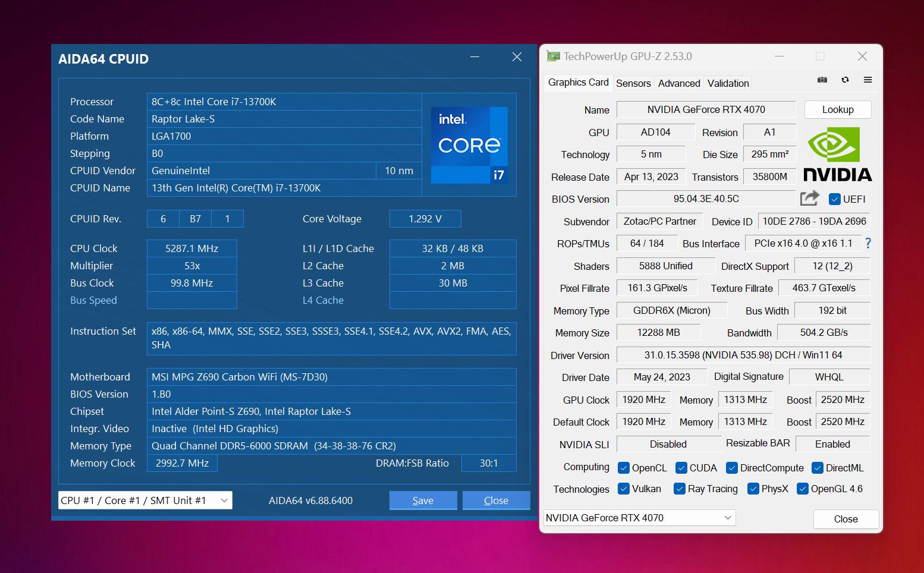Toggle the CUDA checkbox
The height and width of the screenshot is (573, 924).
pos(681,468)
